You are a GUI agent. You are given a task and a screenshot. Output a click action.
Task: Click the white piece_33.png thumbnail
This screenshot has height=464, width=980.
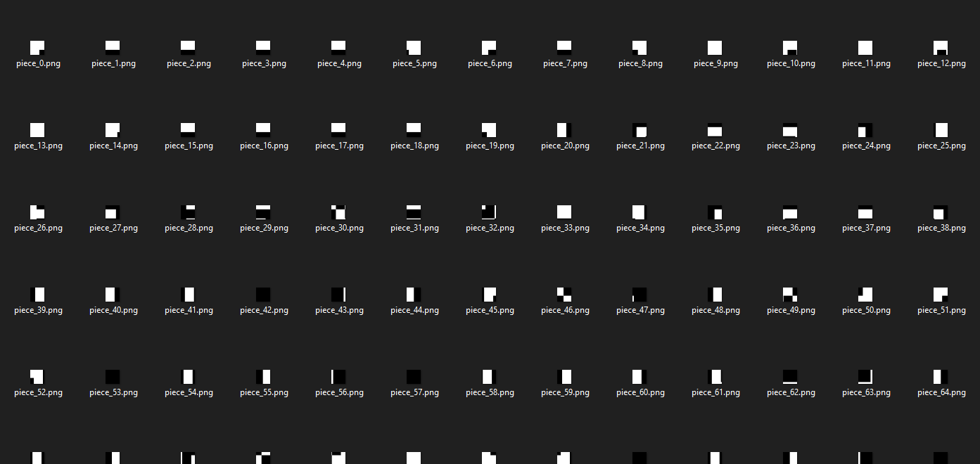click(565, 212)
